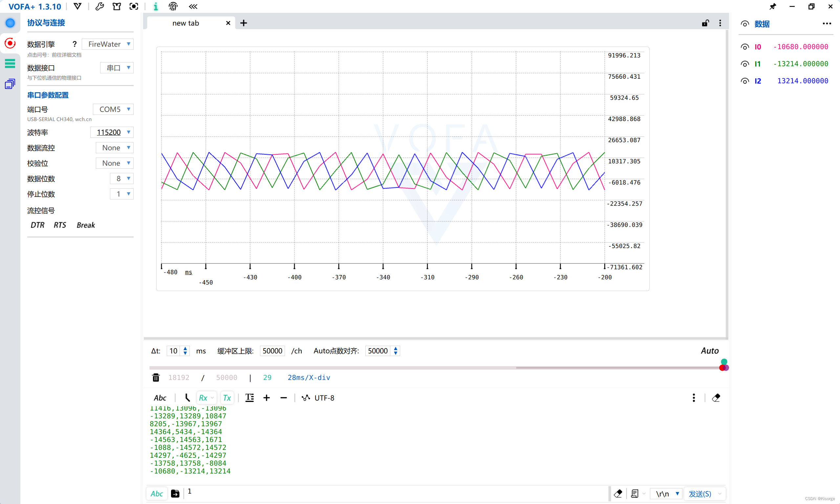Open green command list sidebar icon
This screenshot has height=504, width=840.
pyautogui.click(x=10, y=63)
